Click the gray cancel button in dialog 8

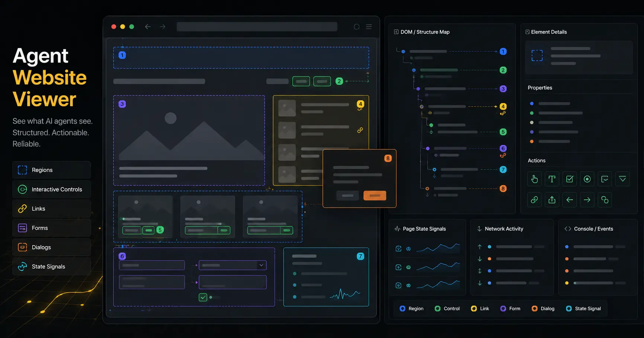click(347, 196)
